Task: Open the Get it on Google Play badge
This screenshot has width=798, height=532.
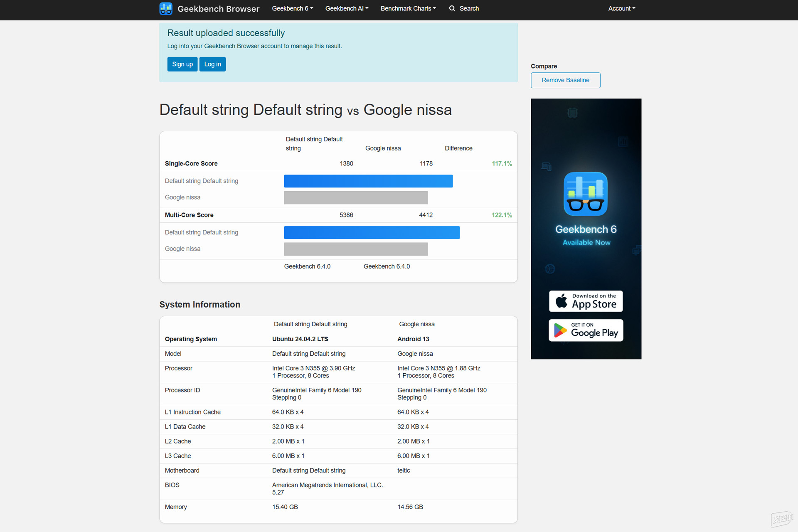Action: coord(586,330)
